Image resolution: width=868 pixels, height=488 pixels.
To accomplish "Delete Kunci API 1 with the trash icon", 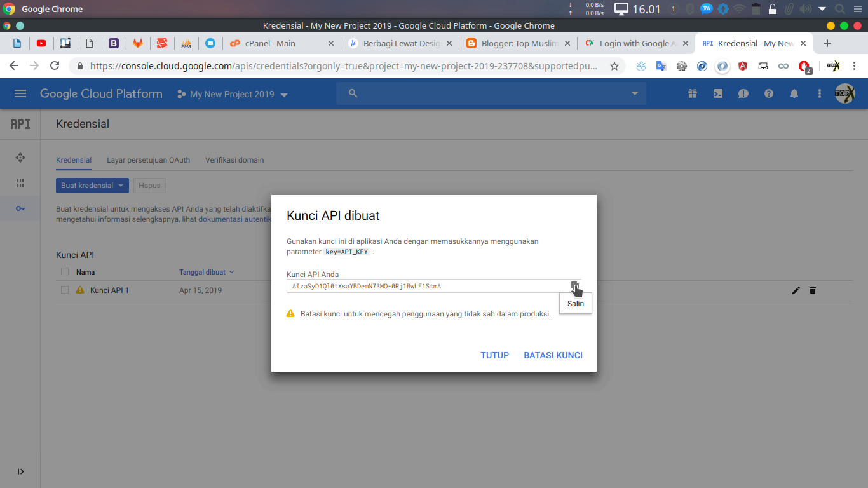I will click(x=813, y=290).
